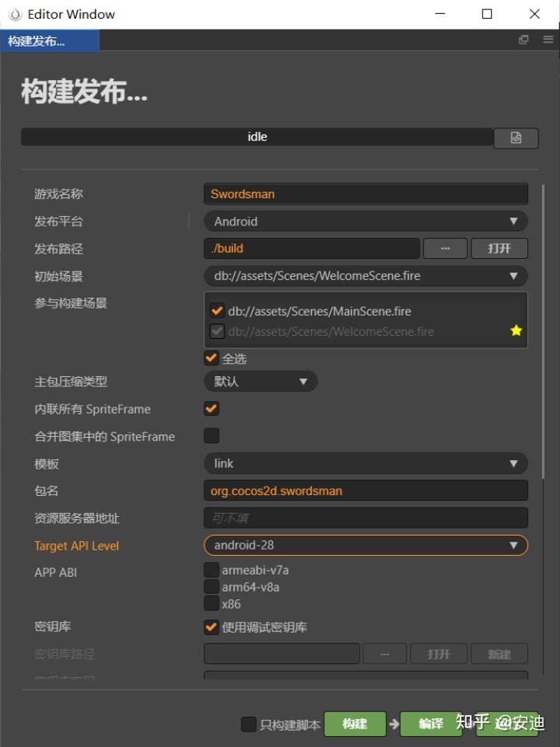Switch to the 构建发布... tab
This screenshot has height=747, width=560.
tap(50, 41)
